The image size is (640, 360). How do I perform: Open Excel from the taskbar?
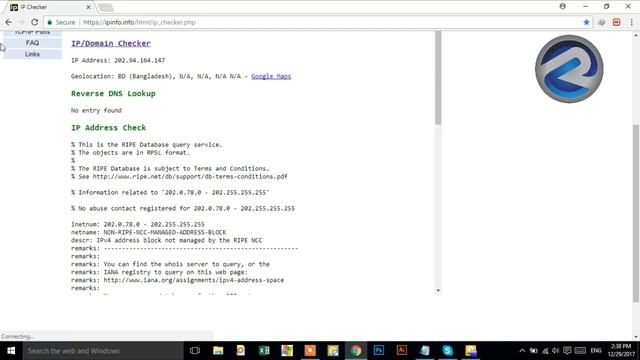[264, 351]
